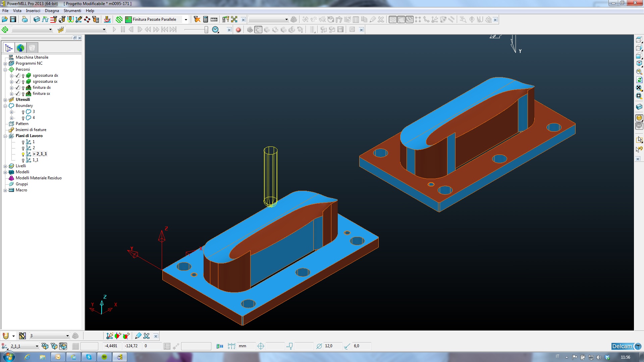644x362 pixels.
Task: Select the Modelli Materiale Residuo item
Action: (39, 178)
